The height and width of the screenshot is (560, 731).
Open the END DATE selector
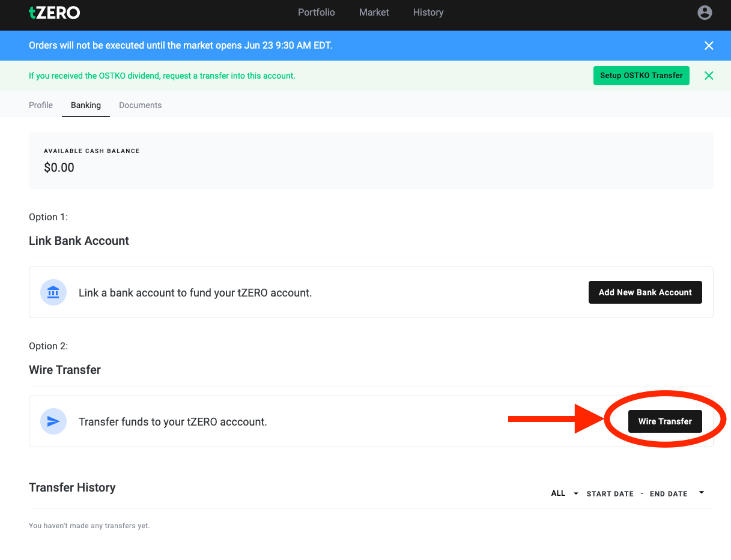669,493
